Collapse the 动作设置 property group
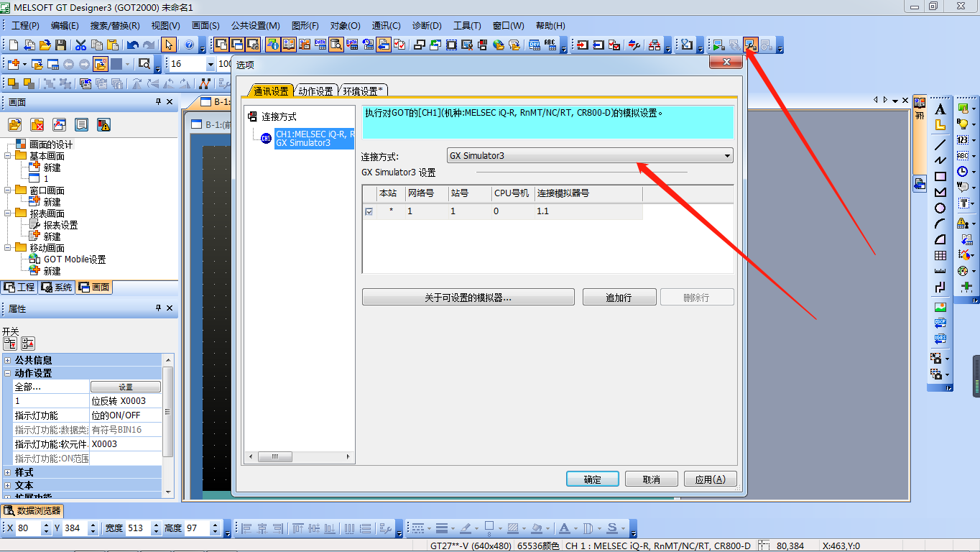Viewport: 980px width, 552px height. (8, 373)
